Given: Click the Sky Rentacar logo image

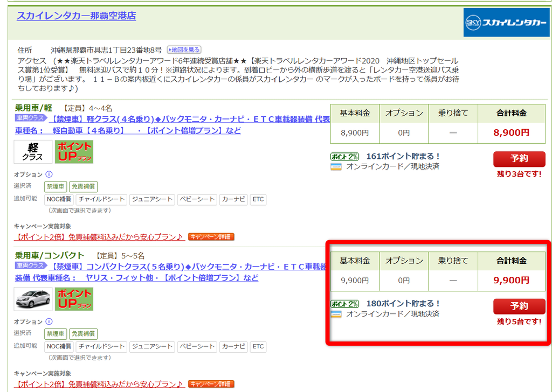Looking at the screenshot, I should [x=506, y=23].
